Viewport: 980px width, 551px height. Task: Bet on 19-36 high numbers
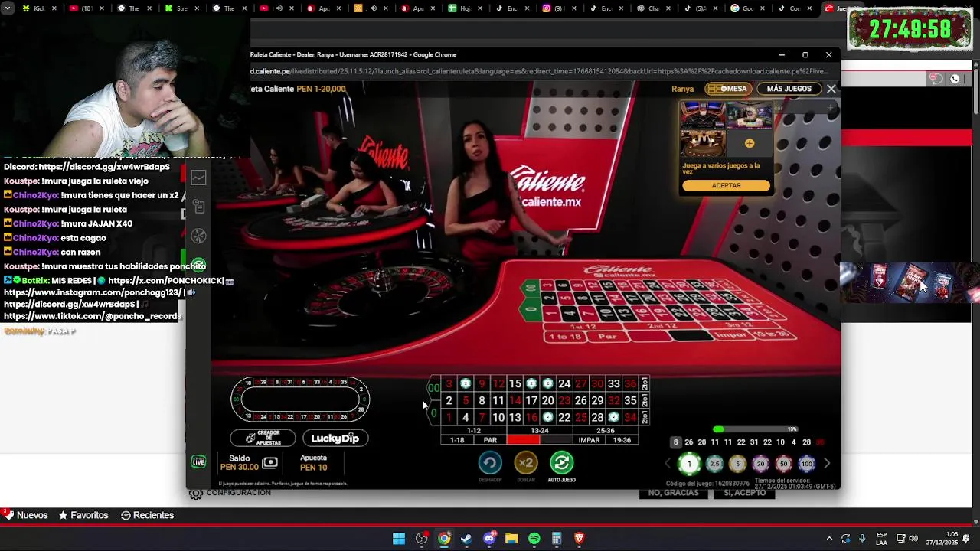[622, 440]
